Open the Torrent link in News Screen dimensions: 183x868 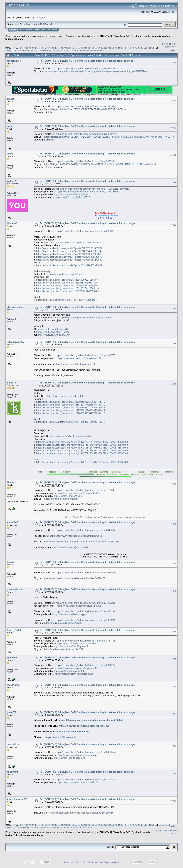(48, 24)
